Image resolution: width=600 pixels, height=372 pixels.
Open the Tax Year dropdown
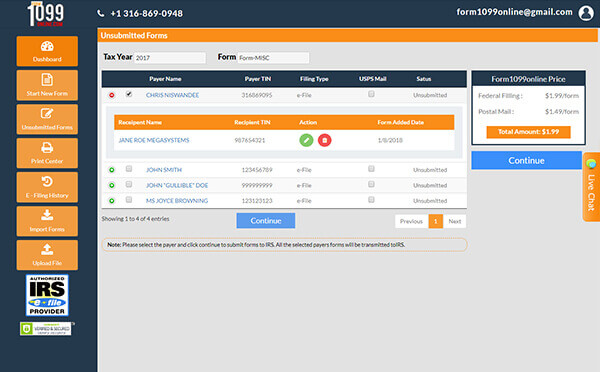(x=170, y=58)
